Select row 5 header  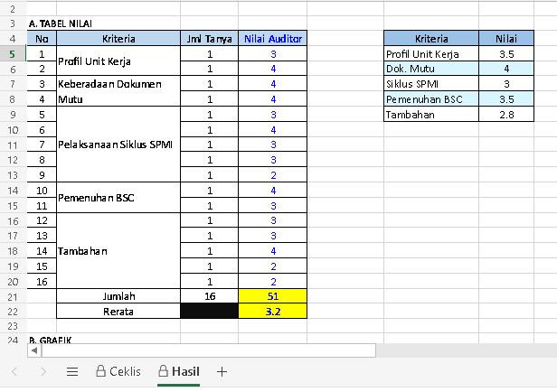[x=14, y=54]
